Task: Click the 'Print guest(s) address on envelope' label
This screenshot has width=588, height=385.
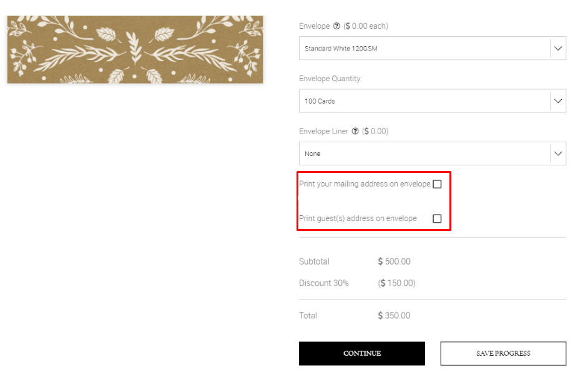Action: click(358, 218)
